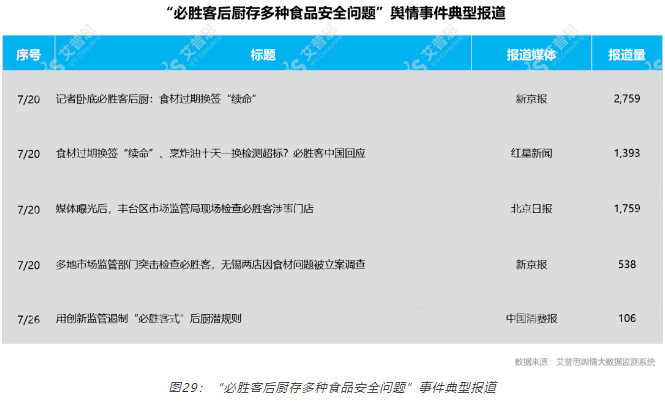The width and height of the screenshot is (665, 402).
Task: Click 新京报 in the 2,759 row
Action: point(531,99)
